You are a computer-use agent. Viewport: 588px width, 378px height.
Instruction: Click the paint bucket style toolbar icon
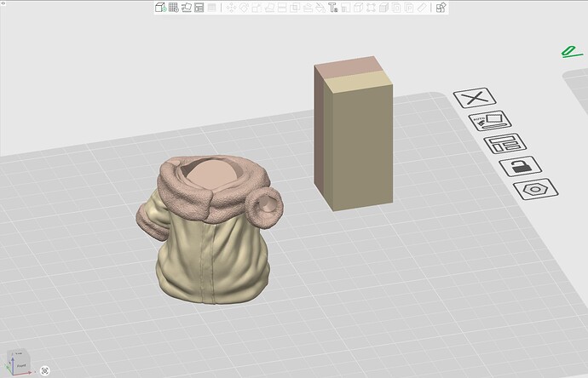coord(320,7)
